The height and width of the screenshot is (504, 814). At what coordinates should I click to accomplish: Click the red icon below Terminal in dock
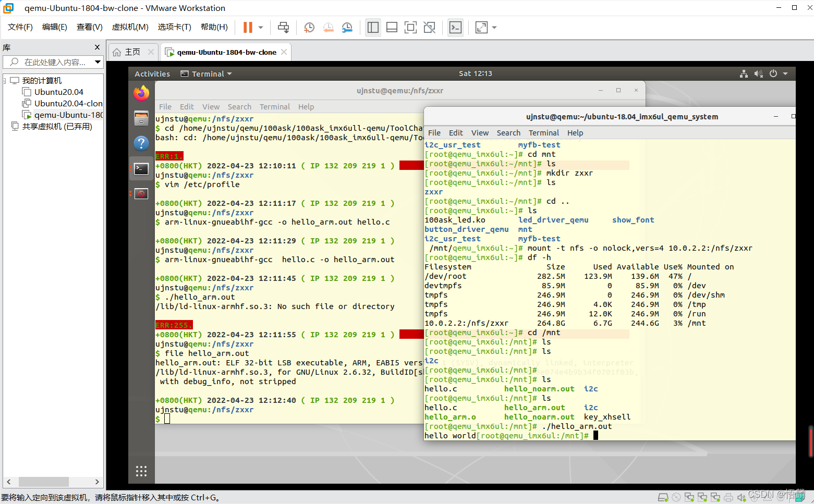(141, 193)
